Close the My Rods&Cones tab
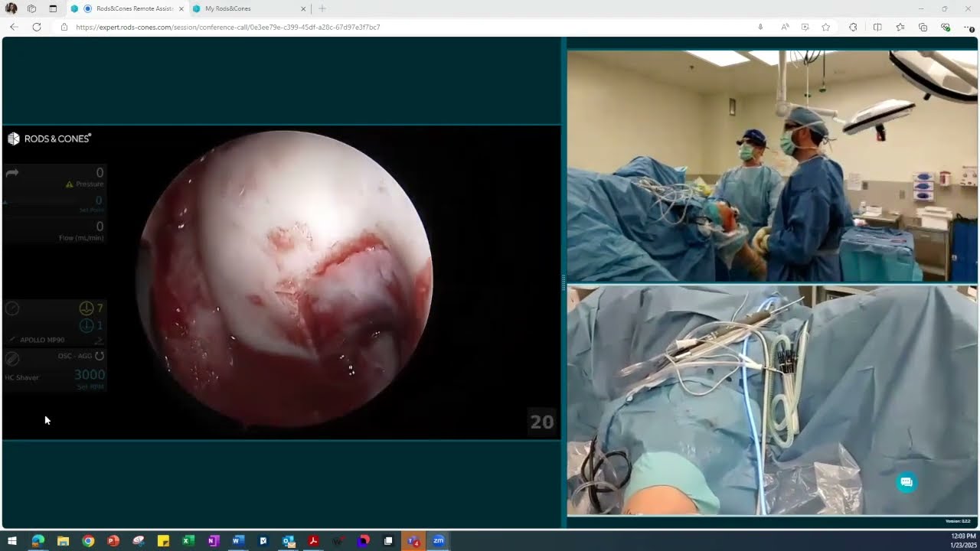 click(x=303, y=8)
